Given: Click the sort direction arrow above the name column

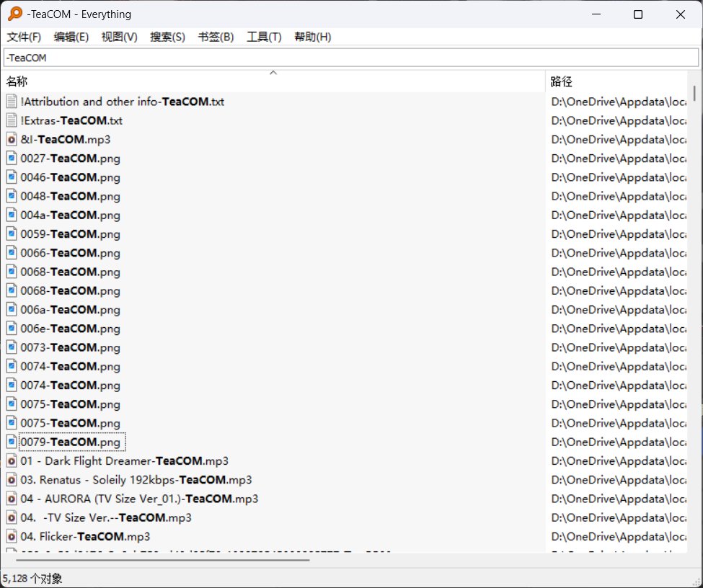Looking at the screenshot, I should coord(273,73).
